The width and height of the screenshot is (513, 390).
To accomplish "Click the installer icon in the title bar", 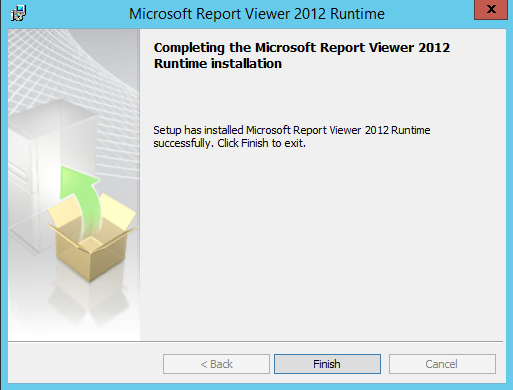I will tap(18, 13).
